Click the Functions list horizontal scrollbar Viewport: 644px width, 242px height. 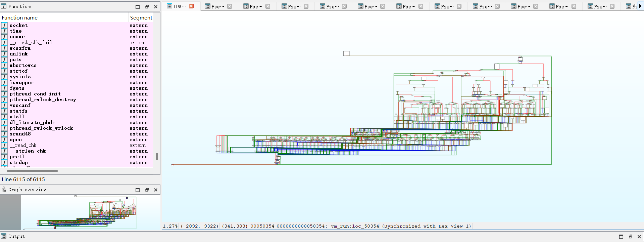pos(32,171)
